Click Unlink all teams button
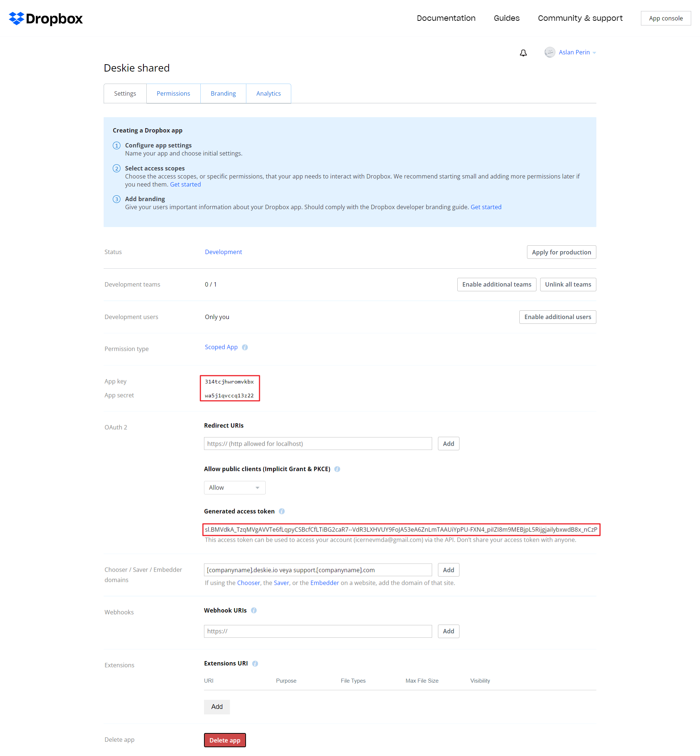 pos(568,284)
